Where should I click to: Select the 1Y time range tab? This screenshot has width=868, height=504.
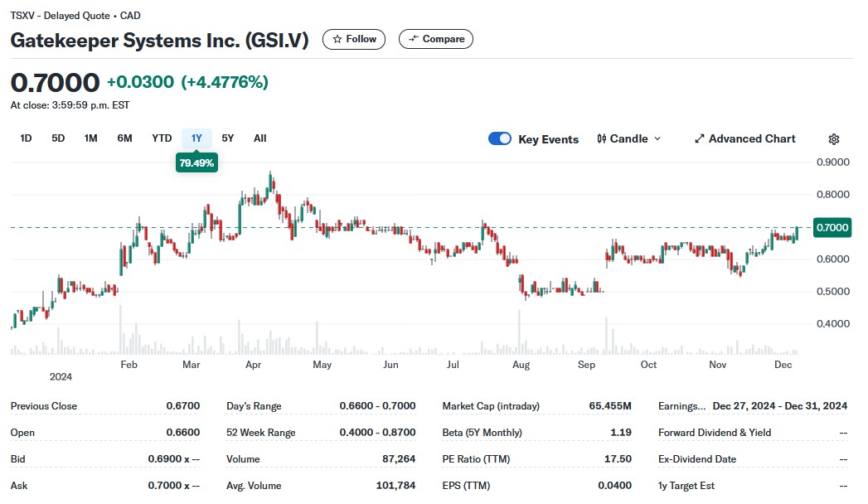(196, 138)
